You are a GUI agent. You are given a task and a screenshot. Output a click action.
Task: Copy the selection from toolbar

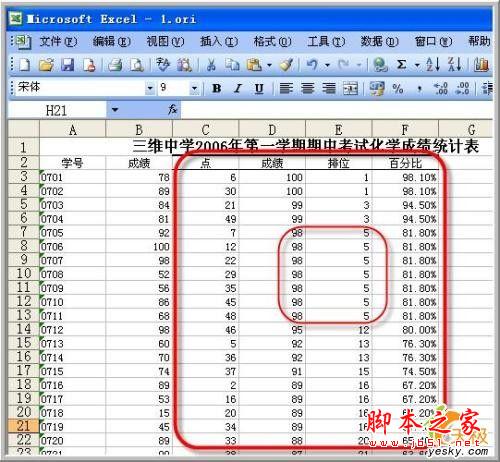tap(232, 64)
